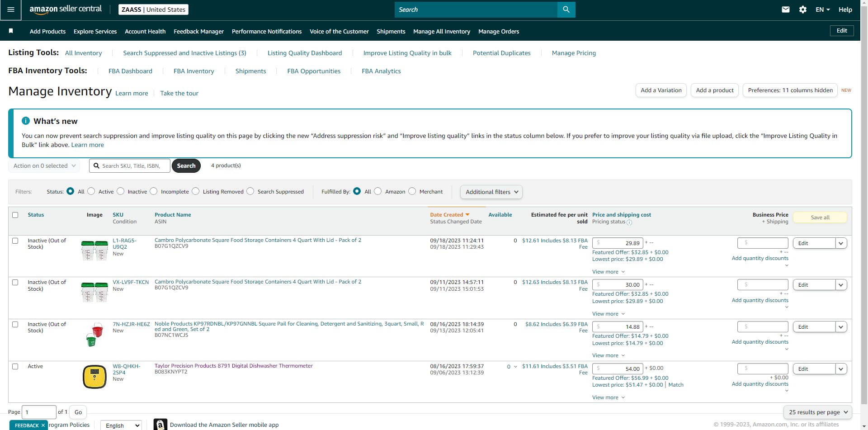868x430 pixels.
Task: Select the Inactive status radio button
Action: 121,191
